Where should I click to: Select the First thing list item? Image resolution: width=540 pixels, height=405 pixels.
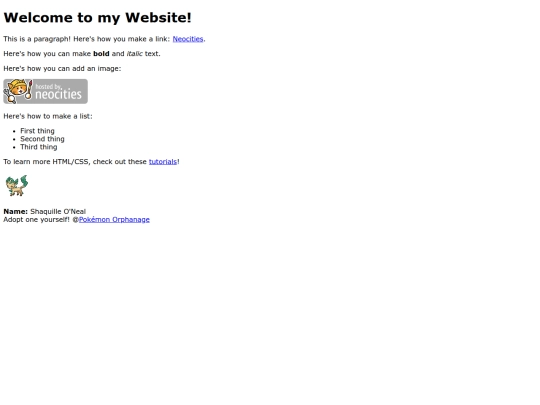click(x=37, y=131)
